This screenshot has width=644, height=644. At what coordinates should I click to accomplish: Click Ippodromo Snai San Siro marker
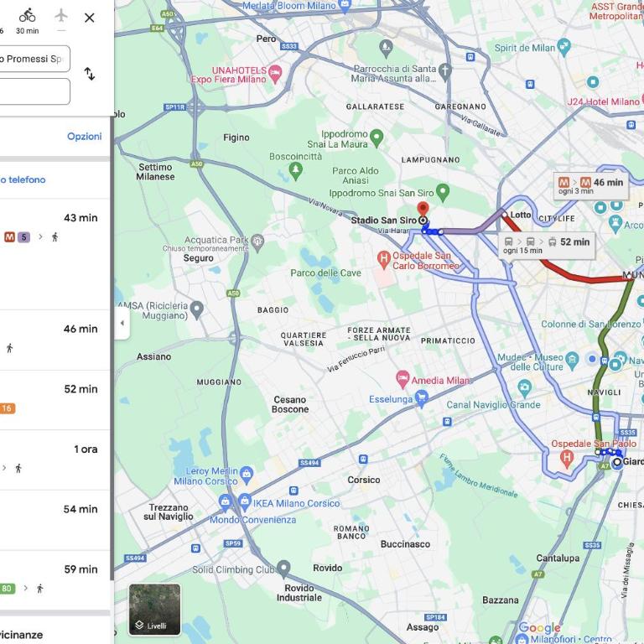[443, 192]
